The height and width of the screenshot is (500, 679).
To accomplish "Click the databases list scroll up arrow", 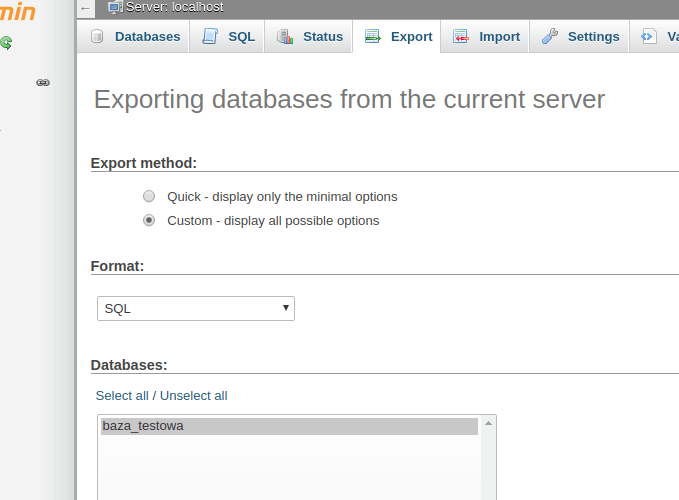I will tap(488, 424).
